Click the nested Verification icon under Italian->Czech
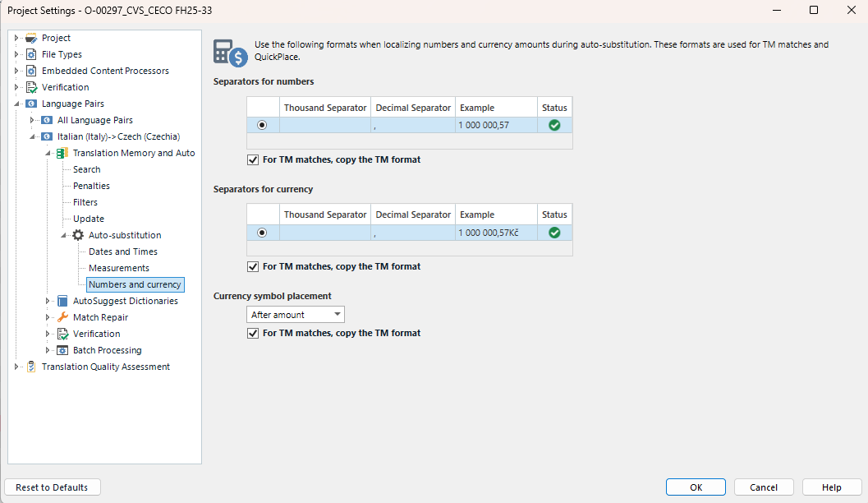Image resolution: width=868 pixels, height=503 pixels. coord(62,334)
